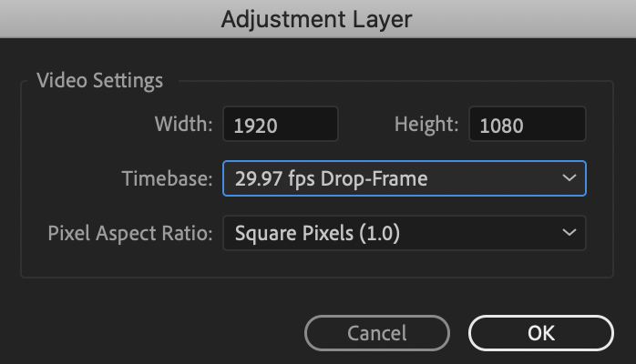Open the Timebase dropdown menu
The height and width of the screenshot is (364, 636).
coord(404,178)
